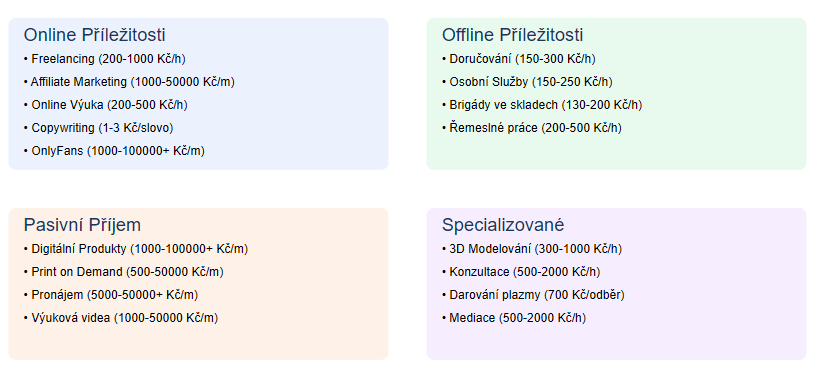Select Online Výuka (200-500 Kč/h)
The height and width of the screenshot is (371, 817).
tap(106, 105)
